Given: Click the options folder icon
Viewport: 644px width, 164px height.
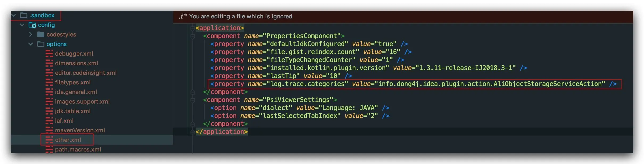Looking at the screenshot, I should point(40,44).
